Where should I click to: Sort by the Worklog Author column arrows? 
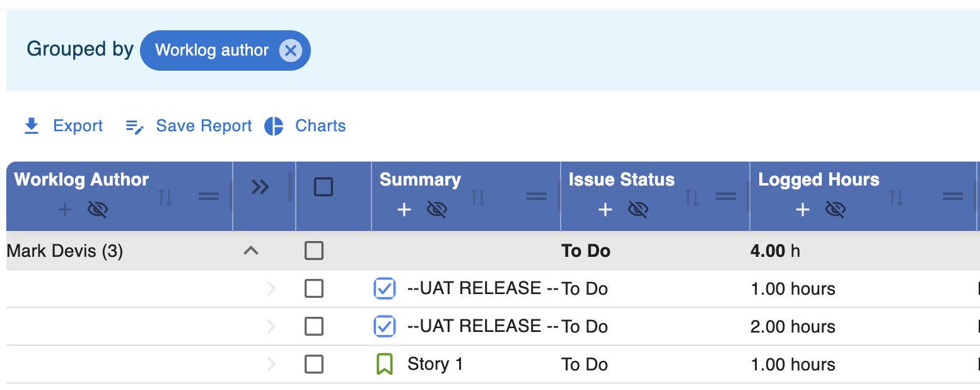point(165,197)
